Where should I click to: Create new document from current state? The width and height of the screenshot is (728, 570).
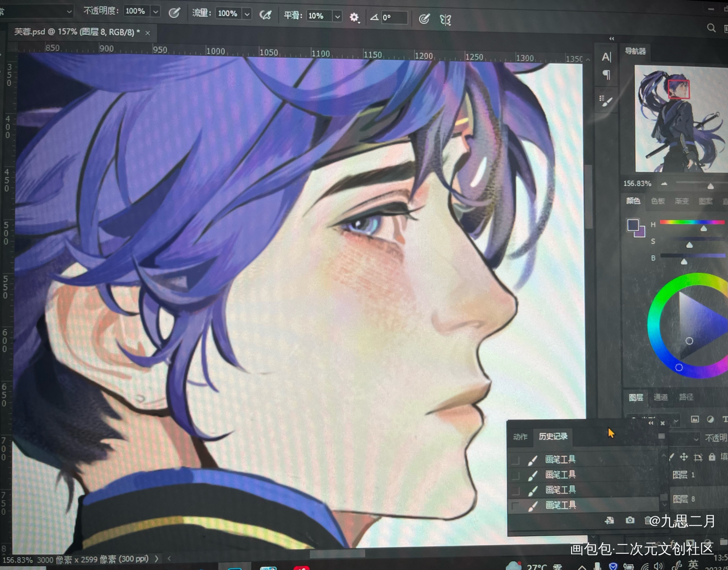(609, 521)
